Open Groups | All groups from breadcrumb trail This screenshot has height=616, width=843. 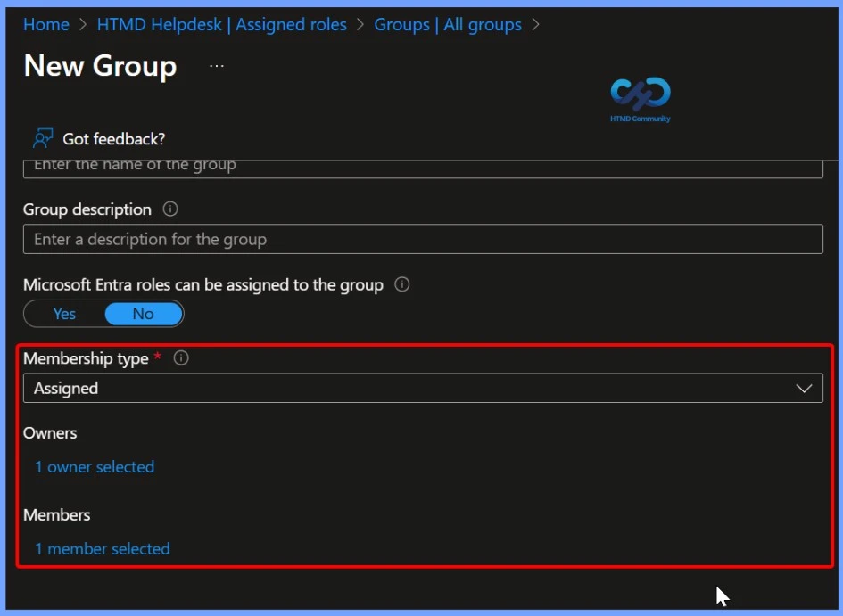(449, 25)
